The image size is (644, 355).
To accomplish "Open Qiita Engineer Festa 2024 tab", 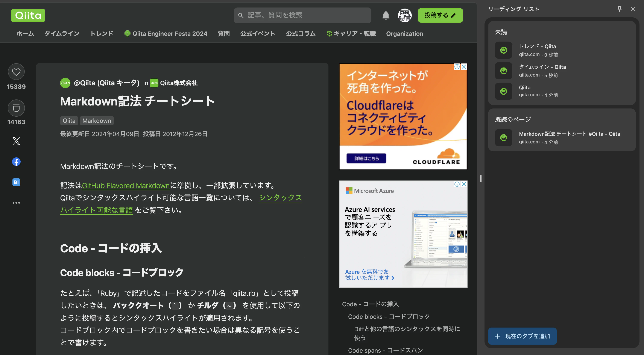I will coord(166,33).
